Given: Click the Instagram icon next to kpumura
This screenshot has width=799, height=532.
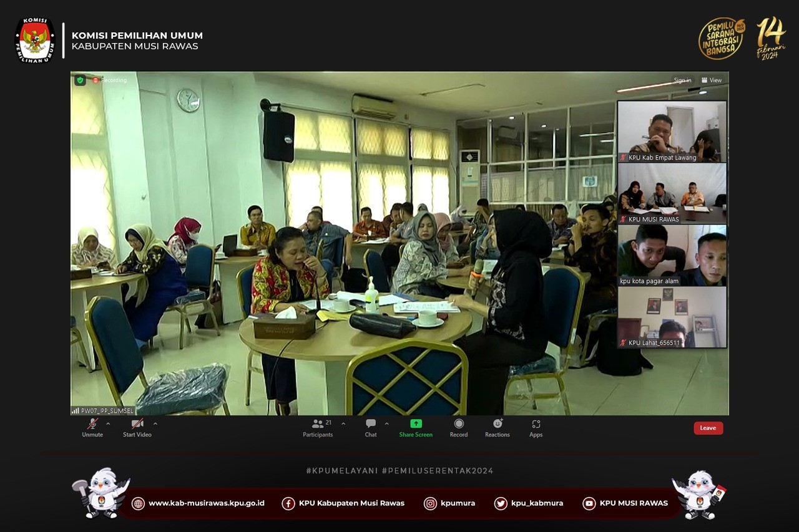Looking at the screenshot, I should tap(430, 503).
